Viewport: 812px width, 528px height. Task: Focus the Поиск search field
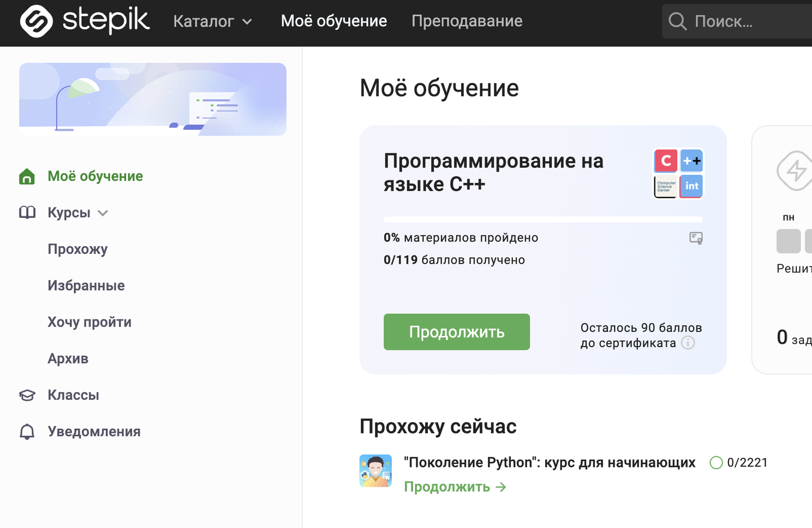point(737,21)
